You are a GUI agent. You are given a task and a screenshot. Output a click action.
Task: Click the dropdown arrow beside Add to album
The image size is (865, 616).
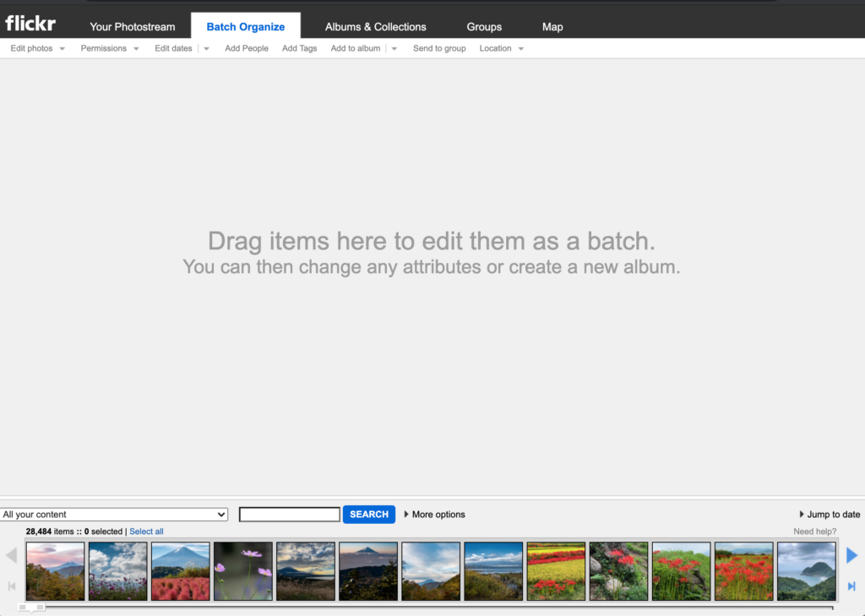tap(394, 49)
